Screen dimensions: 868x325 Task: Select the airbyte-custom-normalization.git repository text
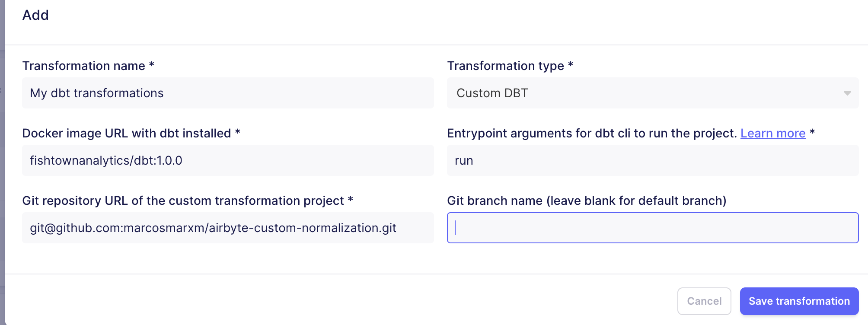(x=214, y=228)
